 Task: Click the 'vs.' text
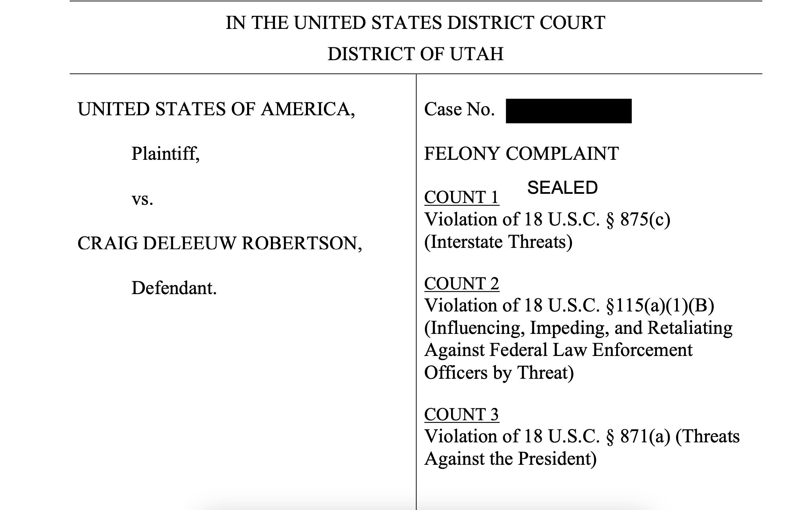pyautogui.click(x=142, y=199)
